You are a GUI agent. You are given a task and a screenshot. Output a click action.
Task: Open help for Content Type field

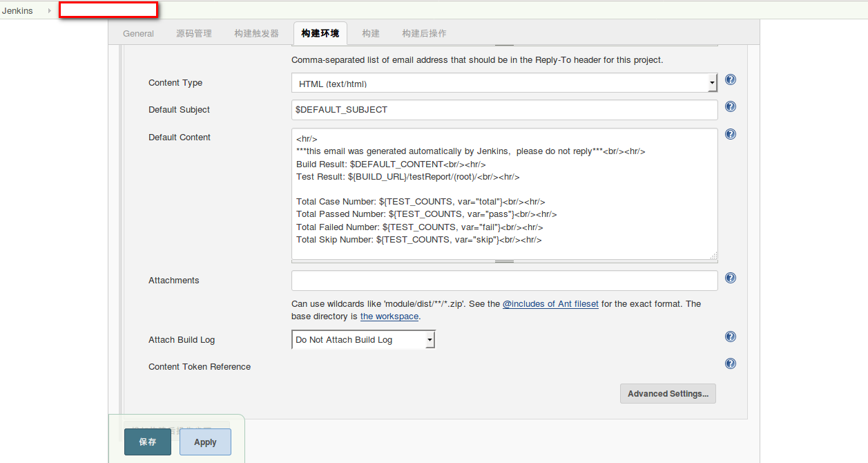click(731, 79)
